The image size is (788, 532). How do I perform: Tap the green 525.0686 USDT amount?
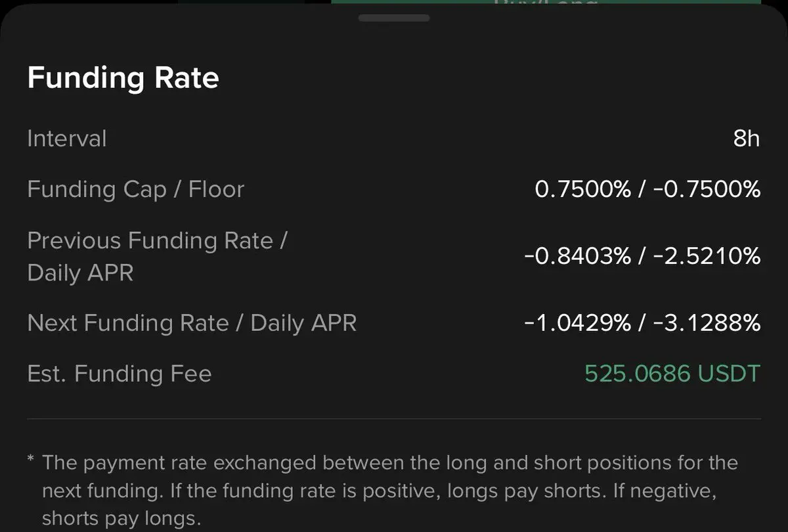point(672,374)
